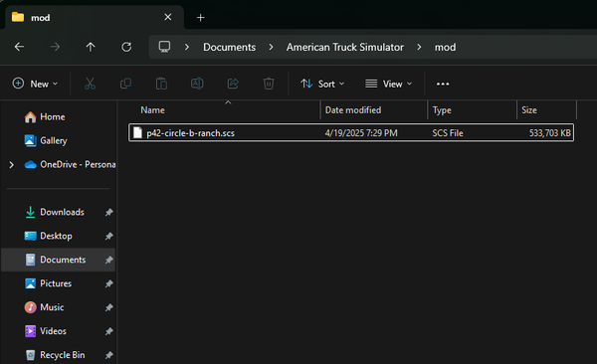Screen dimensions: 597x364
Task: Go back with the left arrow
Action: 19,47
